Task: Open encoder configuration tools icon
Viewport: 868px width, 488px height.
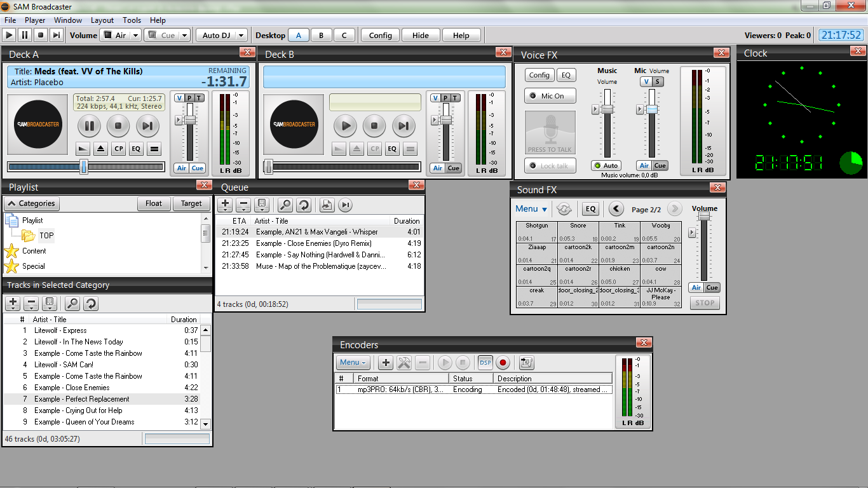Action: pos(404,363)
